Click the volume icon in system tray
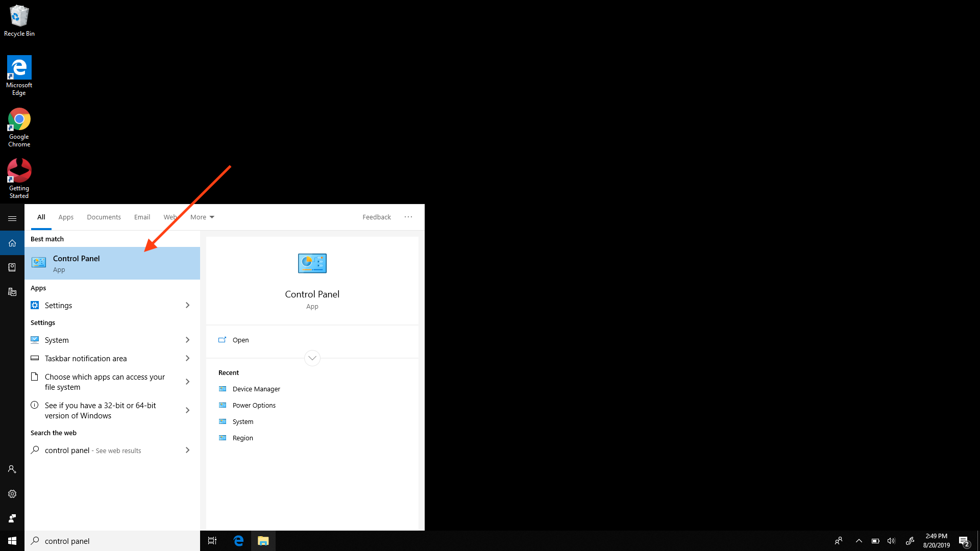Image resolution: width=980 pixels, height=551 pixels. pyautogui.click(x=891, y=541)
